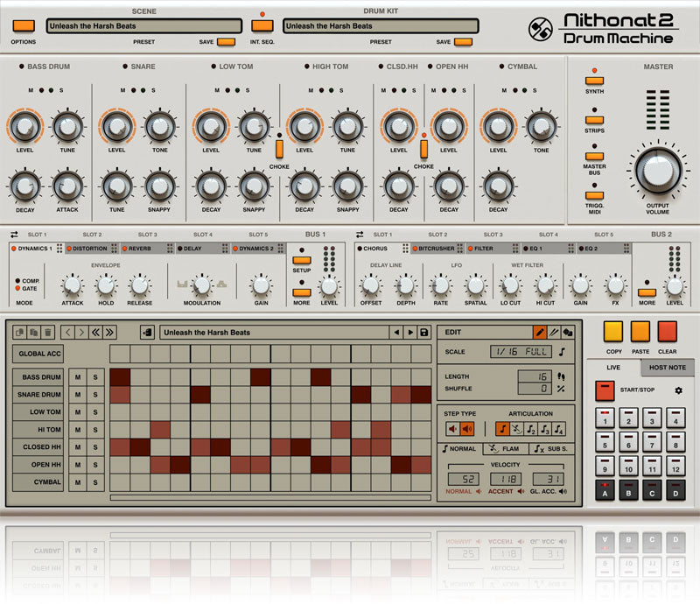
Task: Select the third edit mode icon
Action: tap(567, 332)
